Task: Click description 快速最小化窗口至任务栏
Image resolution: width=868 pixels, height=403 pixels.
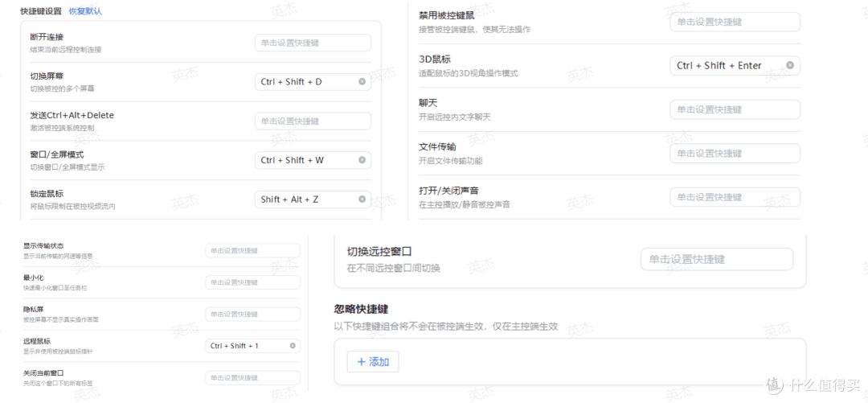Action: (56, 288)
